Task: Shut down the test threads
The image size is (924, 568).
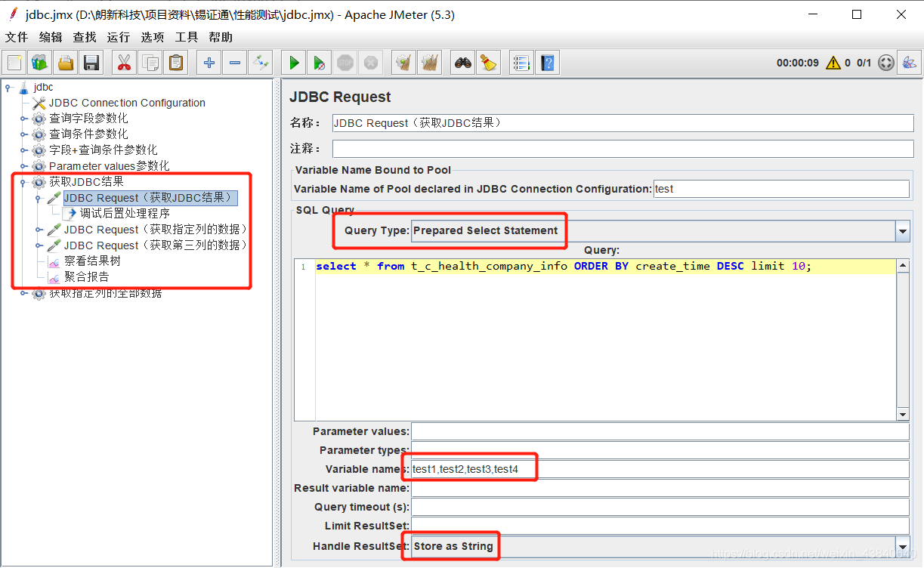Action: point(371,63)
